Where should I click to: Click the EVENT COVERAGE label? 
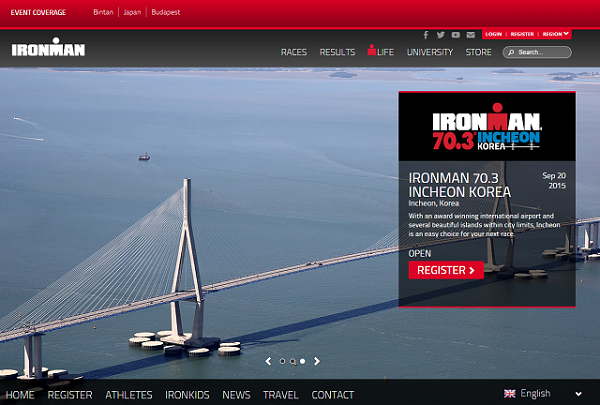pyautogui.click(x=38, y=12)
